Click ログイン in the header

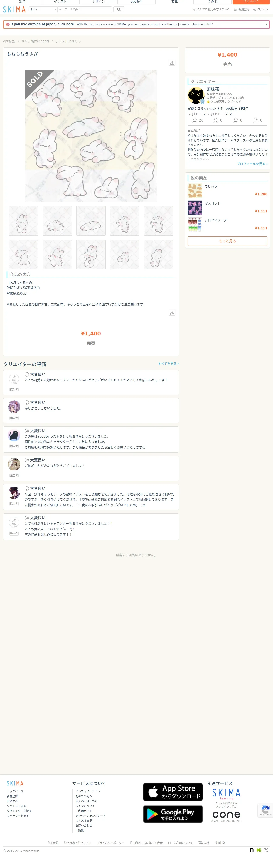[261, 9]
